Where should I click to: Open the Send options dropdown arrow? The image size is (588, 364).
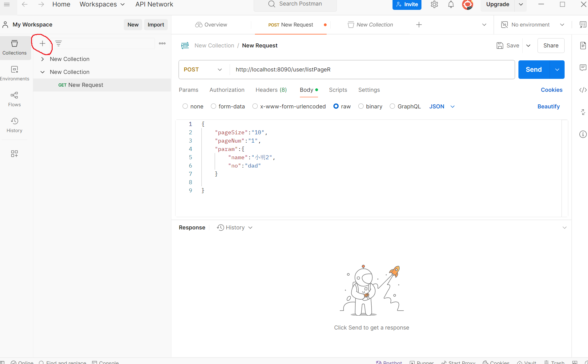[x=557, y=70]
